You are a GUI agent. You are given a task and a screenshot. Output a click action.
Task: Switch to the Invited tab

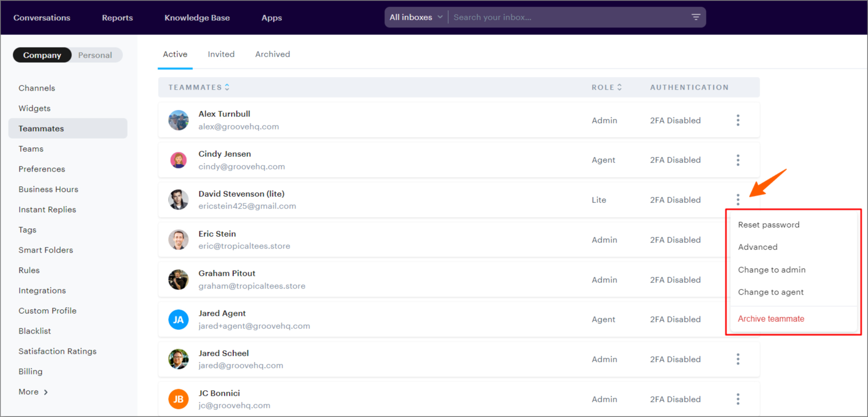[221, 54]
